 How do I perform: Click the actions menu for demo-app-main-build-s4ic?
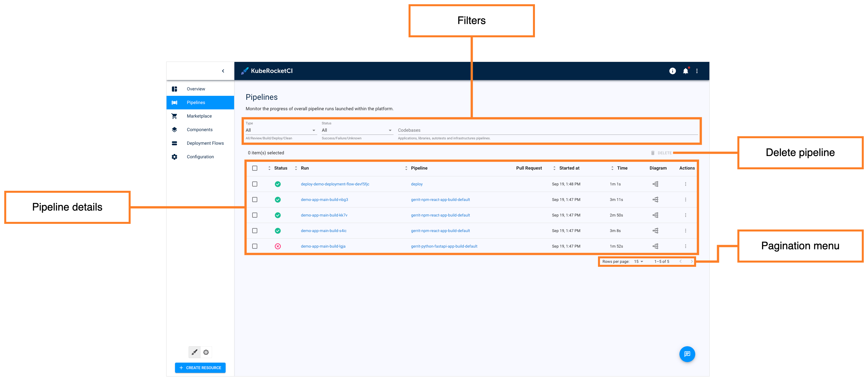coord(685,230)
